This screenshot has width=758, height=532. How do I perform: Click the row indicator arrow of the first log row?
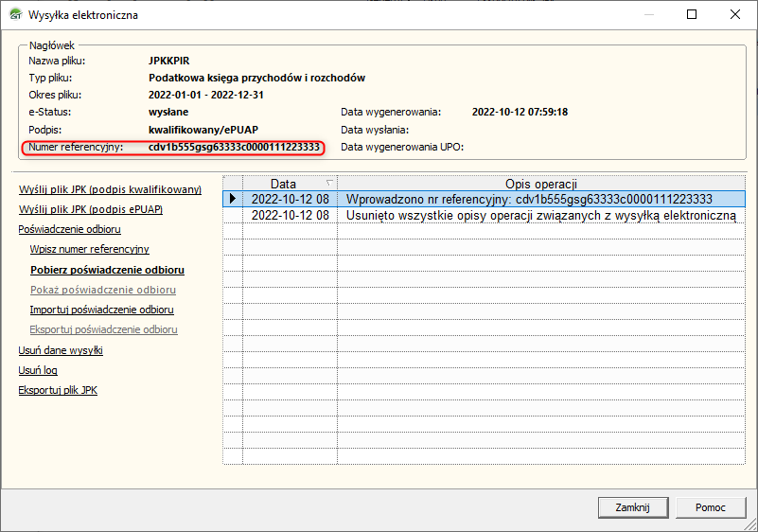[x=233, y=199]
